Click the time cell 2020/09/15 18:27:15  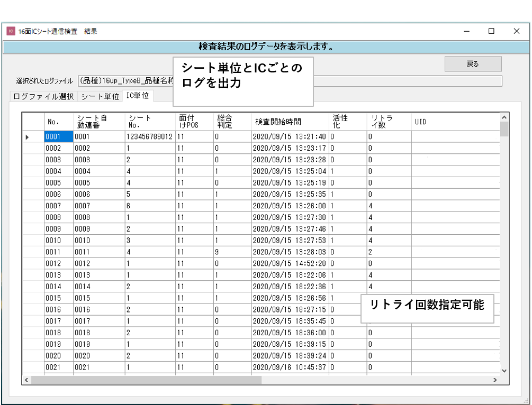tap(290, 310)
